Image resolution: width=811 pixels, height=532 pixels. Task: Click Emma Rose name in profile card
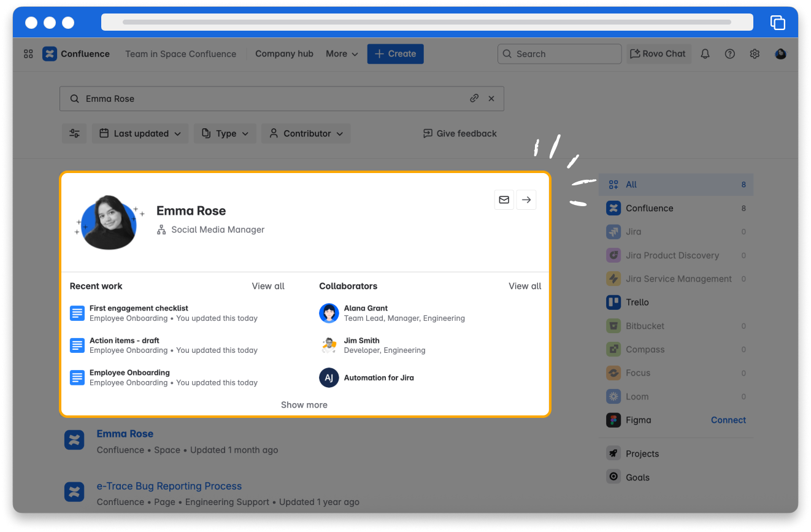pyautogui.click(x=191, y=210)
